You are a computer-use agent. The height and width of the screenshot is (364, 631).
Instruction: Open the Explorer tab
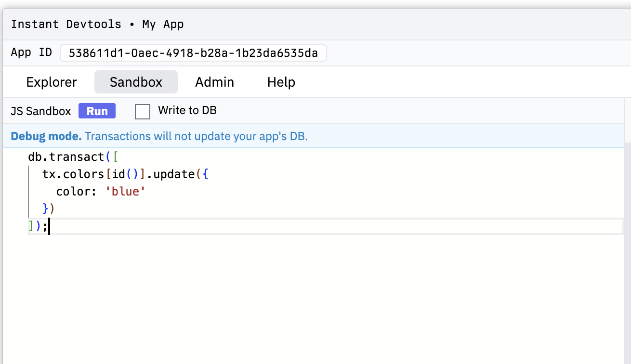tap(52, 82)
